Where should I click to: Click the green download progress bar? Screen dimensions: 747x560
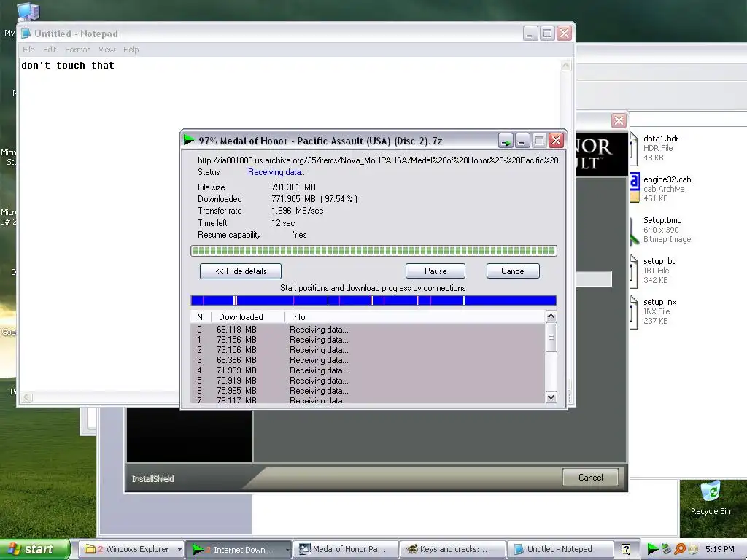pos(373,251)
